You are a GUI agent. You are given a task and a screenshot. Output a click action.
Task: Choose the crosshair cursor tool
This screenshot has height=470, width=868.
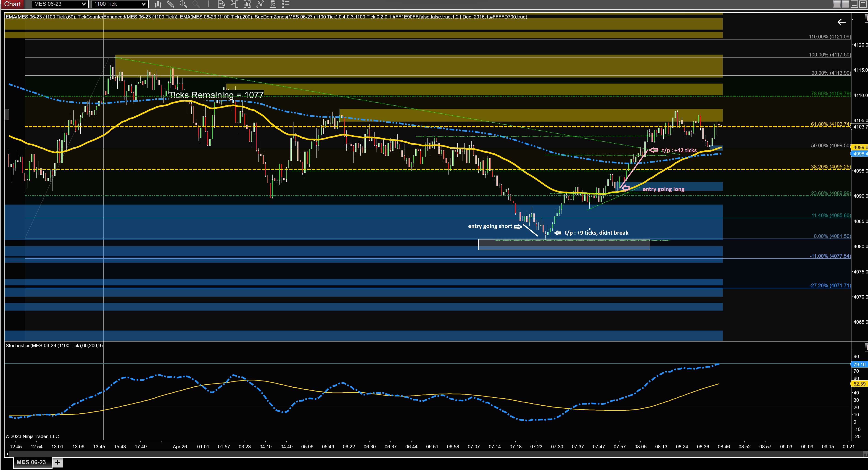tap(208, 4)
